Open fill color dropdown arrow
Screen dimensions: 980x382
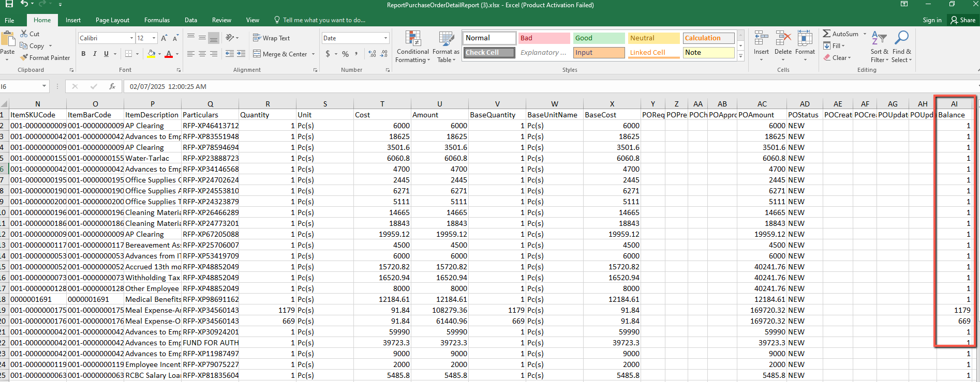tap(159, 54)
